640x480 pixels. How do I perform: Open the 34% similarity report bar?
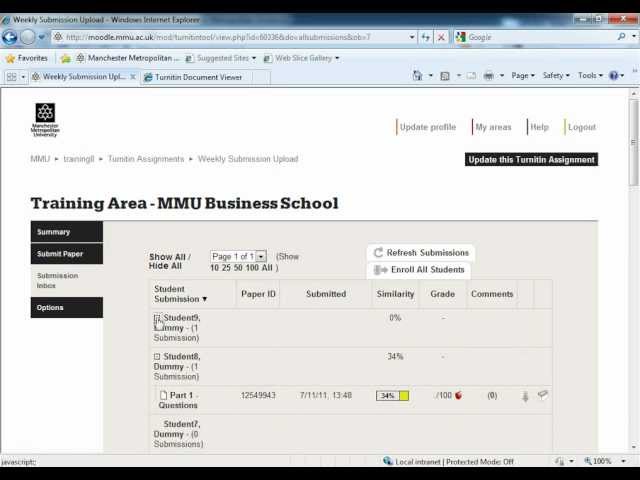coord(392,396)
